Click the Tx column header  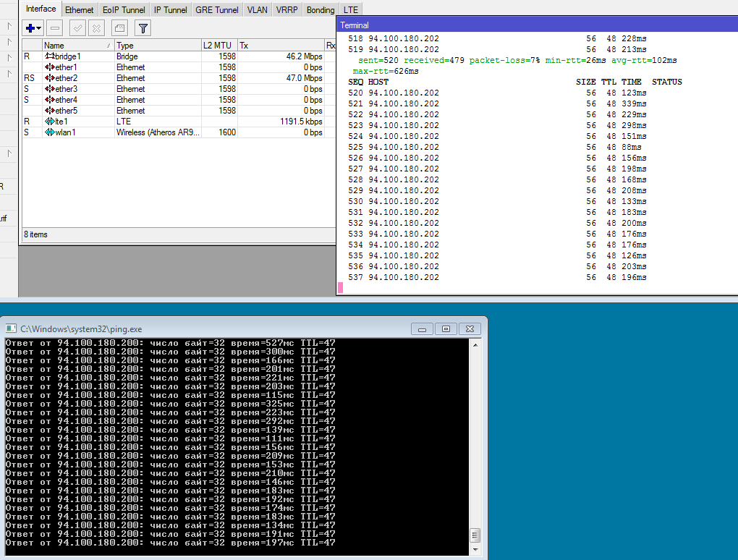point(281,46)
